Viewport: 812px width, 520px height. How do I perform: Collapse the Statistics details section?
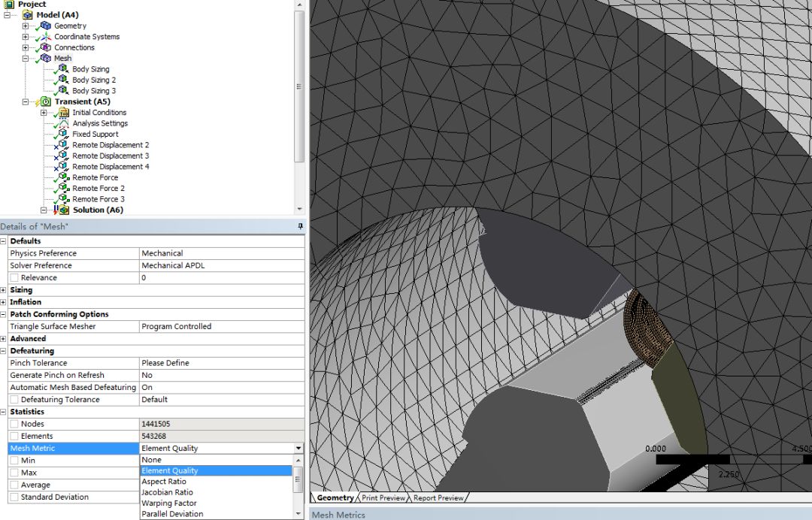click(4, 412)
